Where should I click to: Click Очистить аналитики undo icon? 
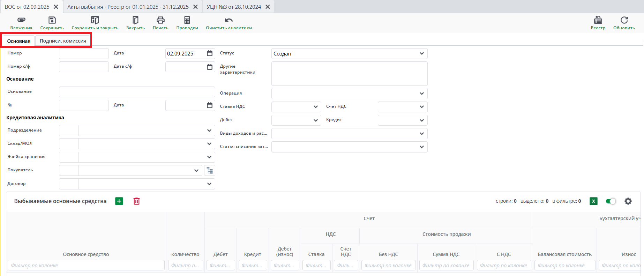tap(229, 20)
